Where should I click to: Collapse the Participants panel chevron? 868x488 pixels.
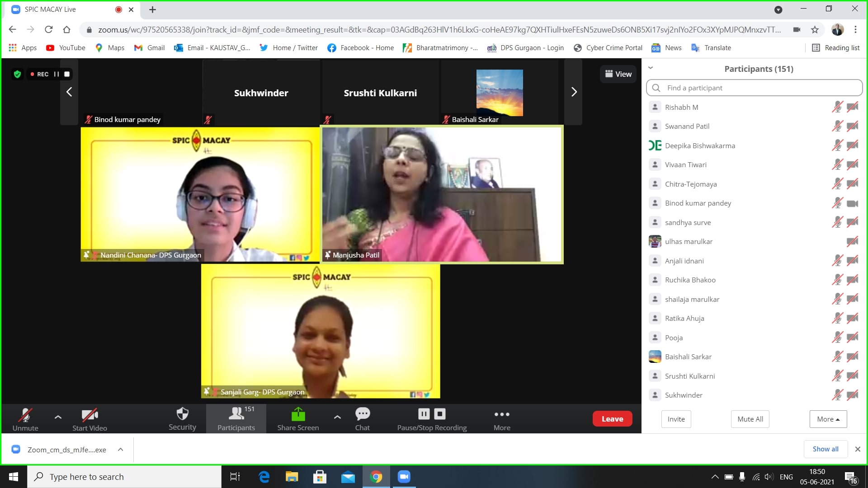tap(651, 68)
